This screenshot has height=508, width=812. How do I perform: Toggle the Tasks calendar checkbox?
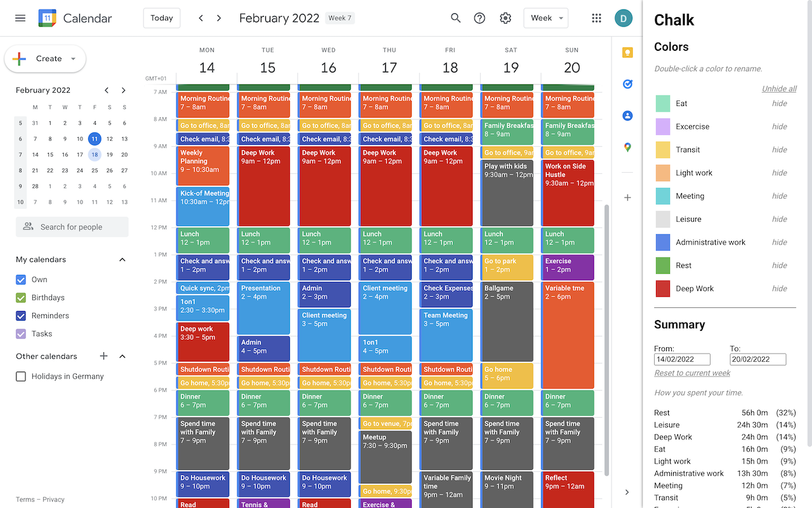(x=21, y=334)
